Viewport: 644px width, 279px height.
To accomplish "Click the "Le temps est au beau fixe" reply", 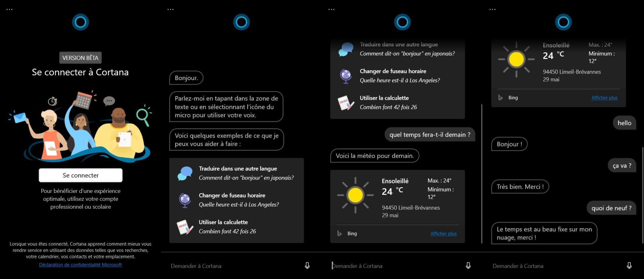I will pos(544,233).
